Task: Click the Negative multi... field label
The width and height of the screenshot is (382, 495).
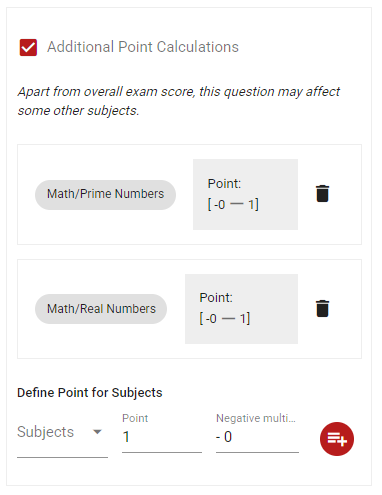Action: pos(256,418)
